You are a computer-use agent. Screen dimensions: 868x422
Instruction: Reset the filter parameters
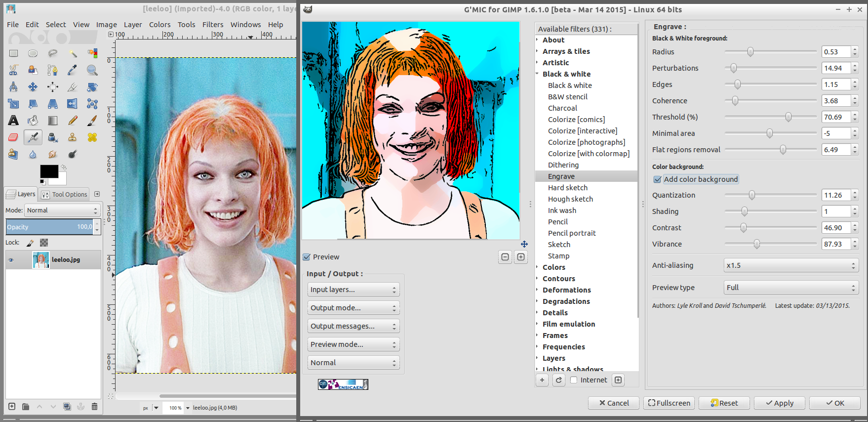pyautogui.click(x=724, y=403)
